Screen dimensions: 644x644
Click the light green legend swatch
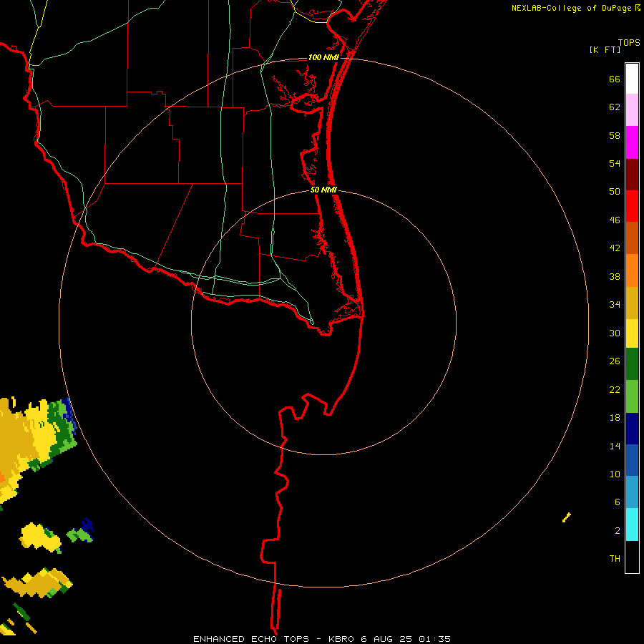point(632,396)
